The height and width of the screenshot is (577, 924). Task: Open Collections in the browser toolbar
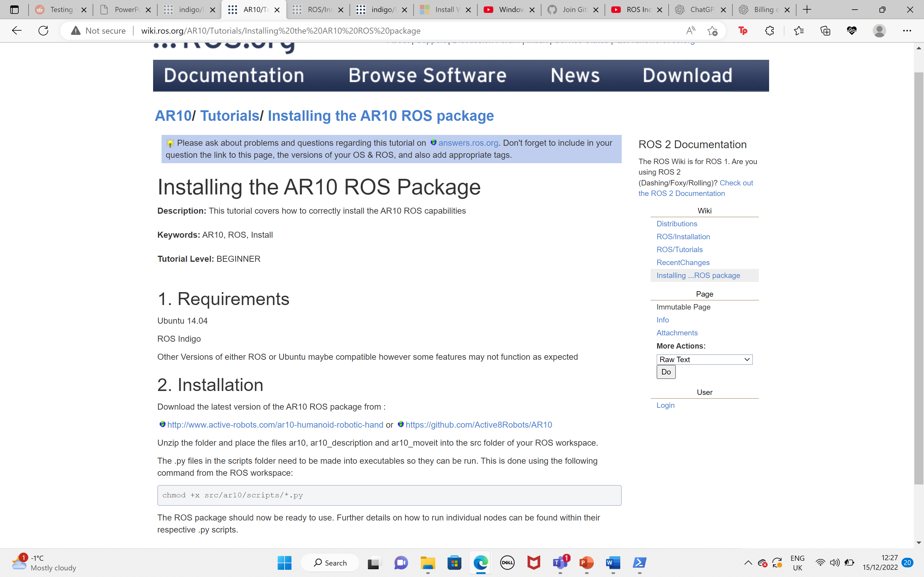point(825,31)
